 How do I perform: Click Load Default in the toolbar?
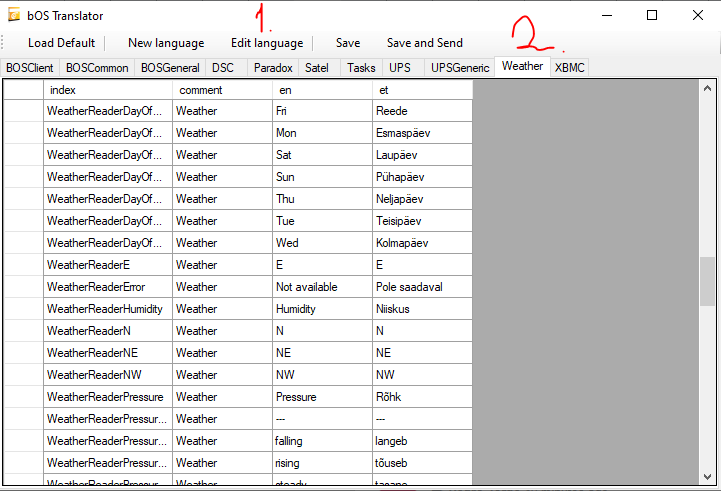61,43
